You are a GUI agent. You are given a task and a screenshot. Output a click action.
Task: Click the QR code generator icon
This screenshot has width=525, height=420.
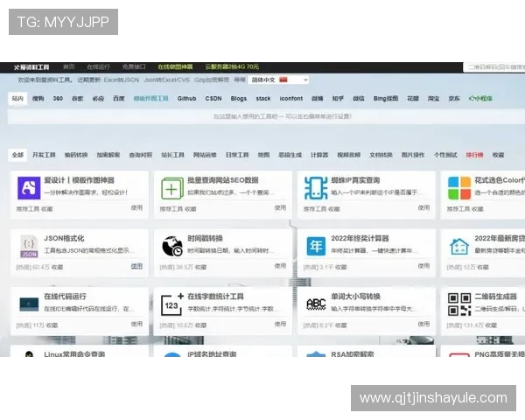tap(459, 304)
